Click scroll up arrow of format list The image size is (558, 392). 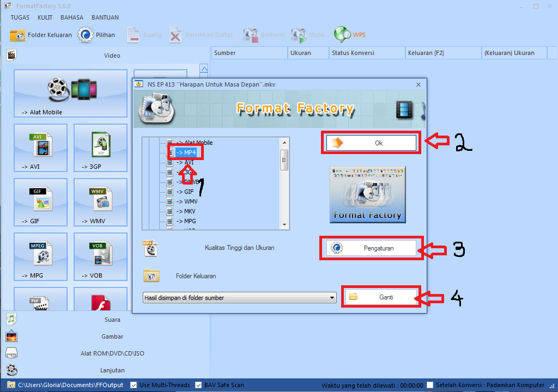point(284,143)
